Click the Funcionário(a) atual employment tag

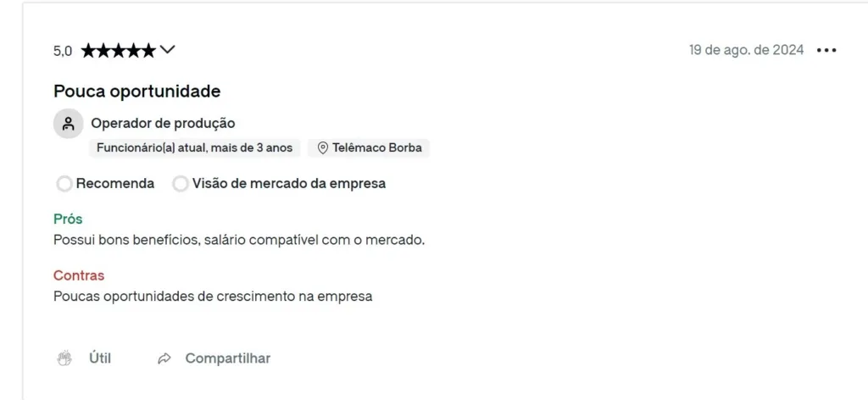(x=194, y=147)
